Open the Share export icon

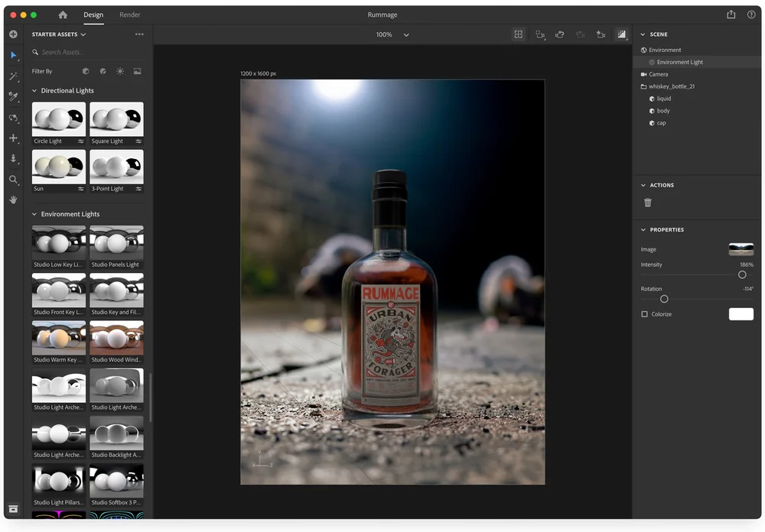pyautogui.click(x=731, y=15)
